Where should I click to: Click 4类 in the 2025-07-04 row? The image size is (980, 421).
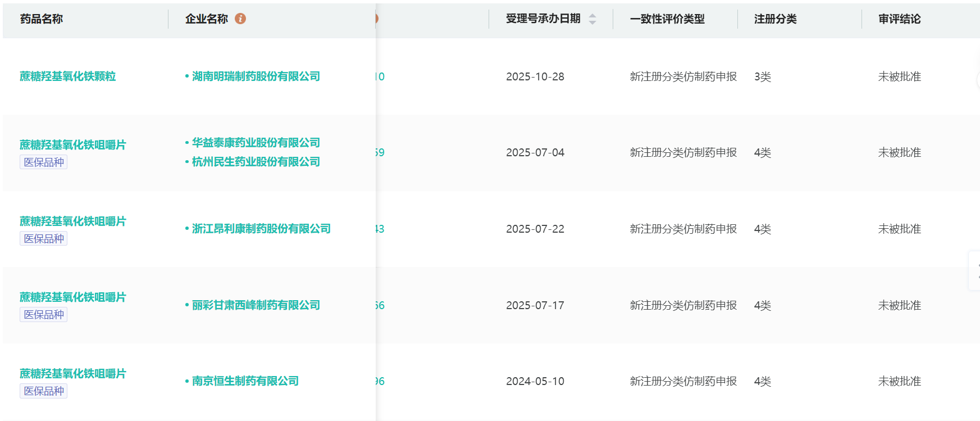(763, 153)
